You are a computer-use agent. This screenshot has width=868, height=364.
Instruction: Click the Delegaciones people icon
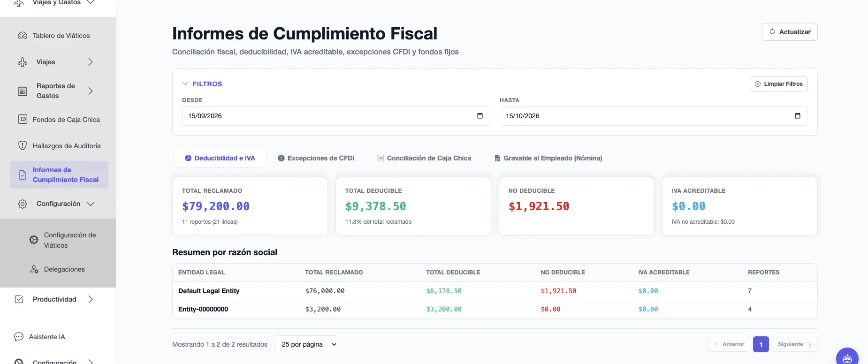(x=34, y=269)
